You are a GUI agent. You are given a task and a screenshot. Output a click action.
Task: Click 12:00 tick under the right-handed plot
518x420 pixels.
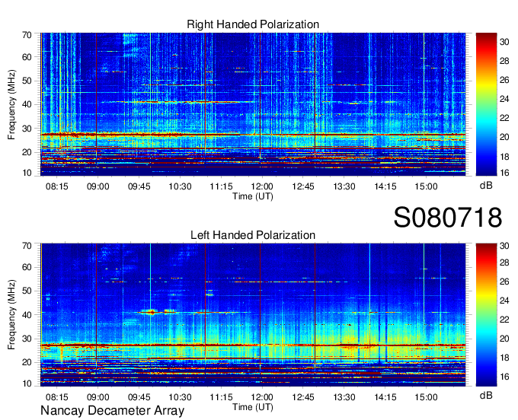[x=262, y=186]
